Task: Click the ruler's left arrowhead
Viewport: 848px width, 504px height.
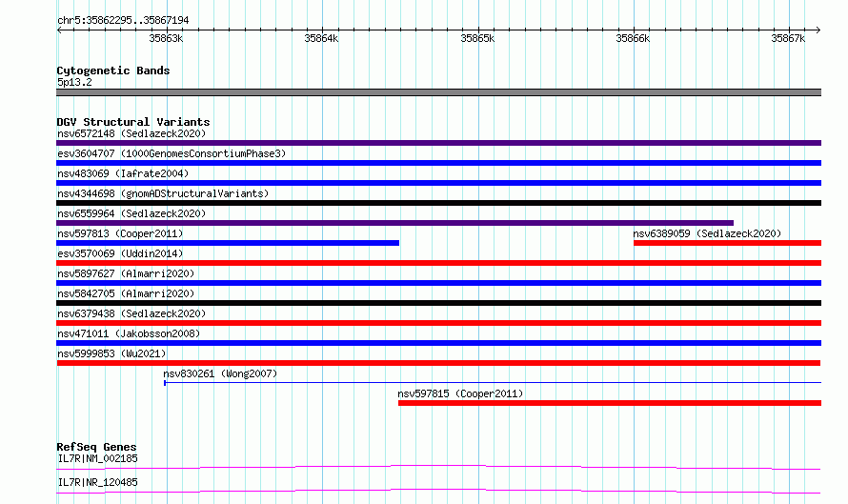Action: 59,30
